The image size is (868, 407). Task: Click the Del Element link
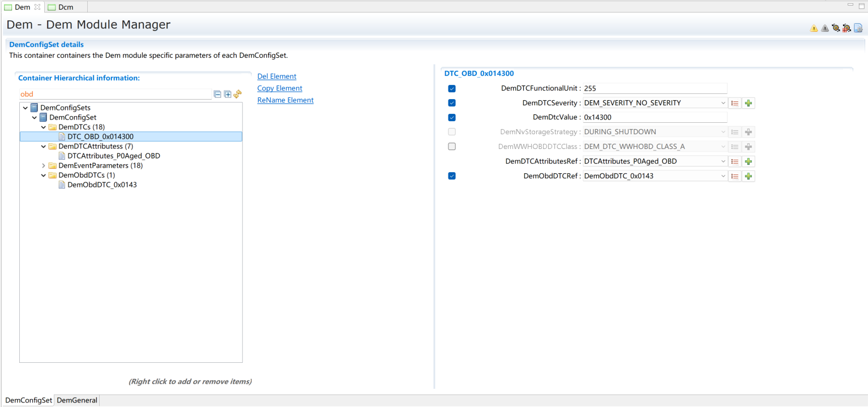click(x=277, y=76)
